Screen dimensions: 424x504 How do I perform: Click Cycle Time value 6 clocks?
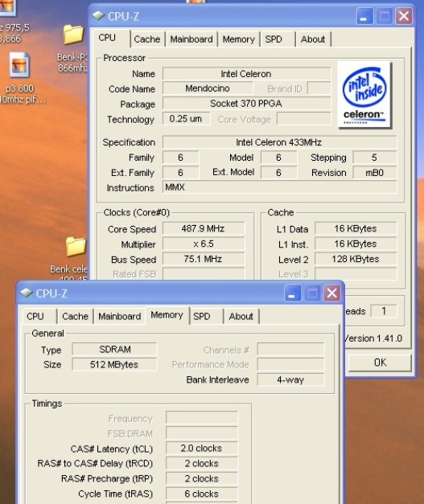[x=202, y=494]
